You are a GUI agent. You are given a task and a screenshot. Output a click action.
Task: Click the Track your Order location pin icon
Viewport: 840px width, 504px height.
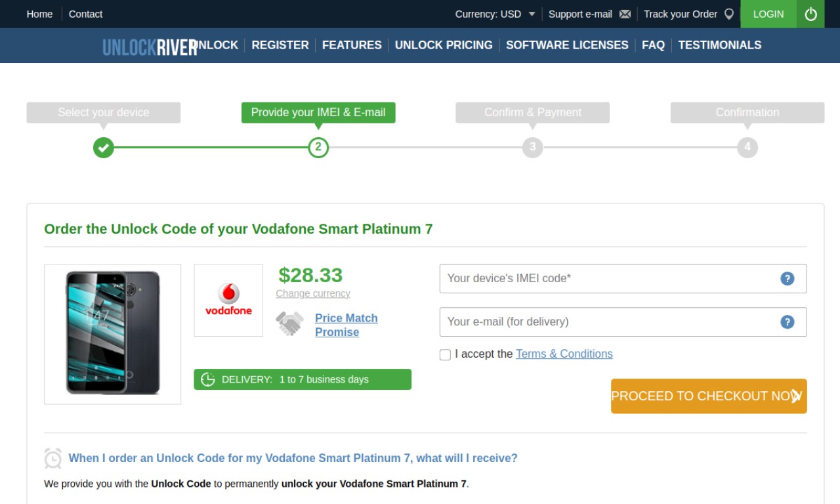coord(728,14)
